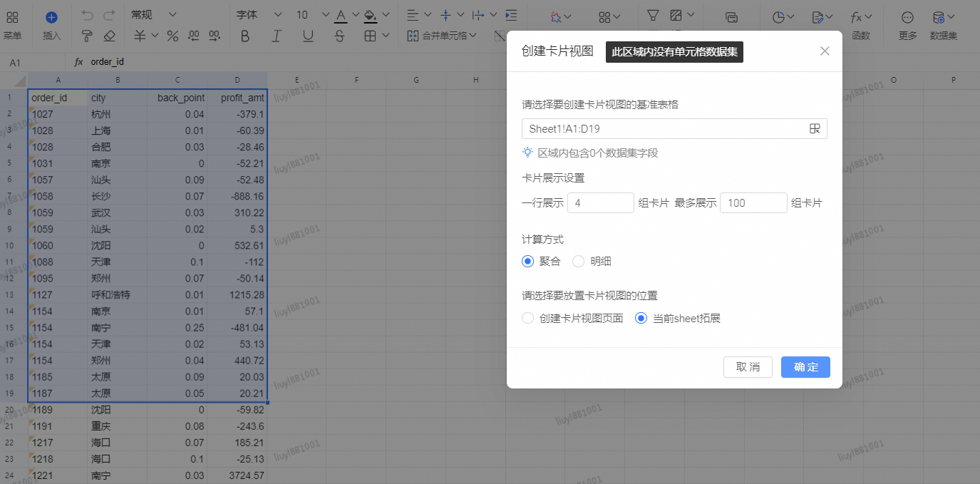Select the 聚合 calculation radio button
Viewport: 980px width, 484px height.
(x=528, y=262)
